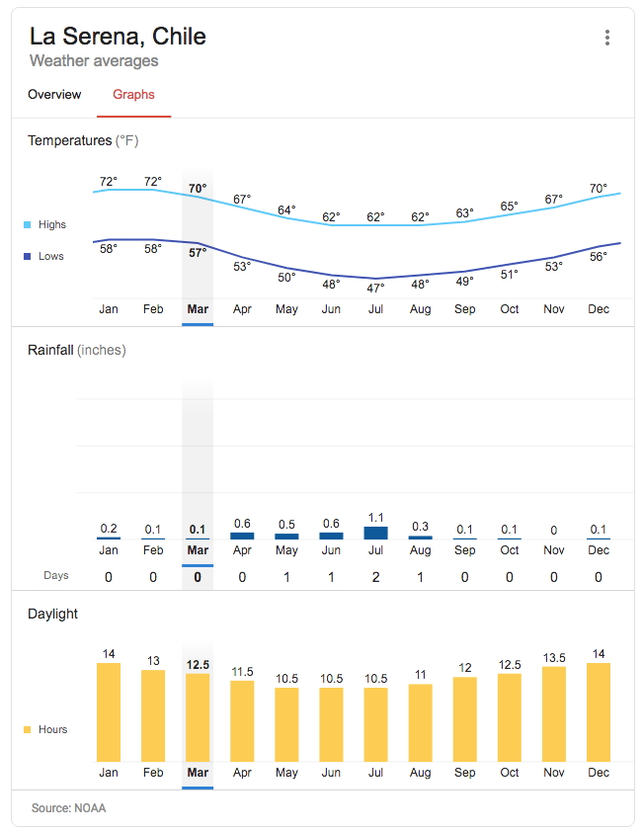Image resolution: width=644 pixels, height=831 pixels.
Task: Click the yellow Hours legend swatch
Action: tap(28, 730)
